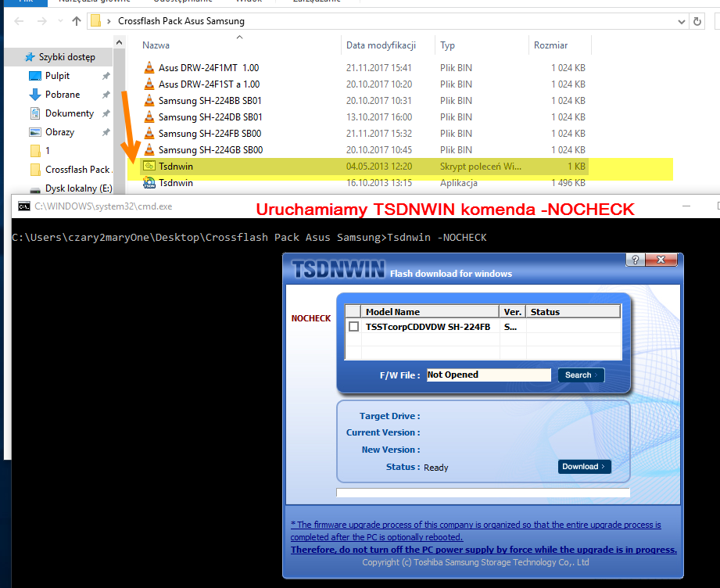Open recent locations dropdown arrow

click(x=60, y=21)
